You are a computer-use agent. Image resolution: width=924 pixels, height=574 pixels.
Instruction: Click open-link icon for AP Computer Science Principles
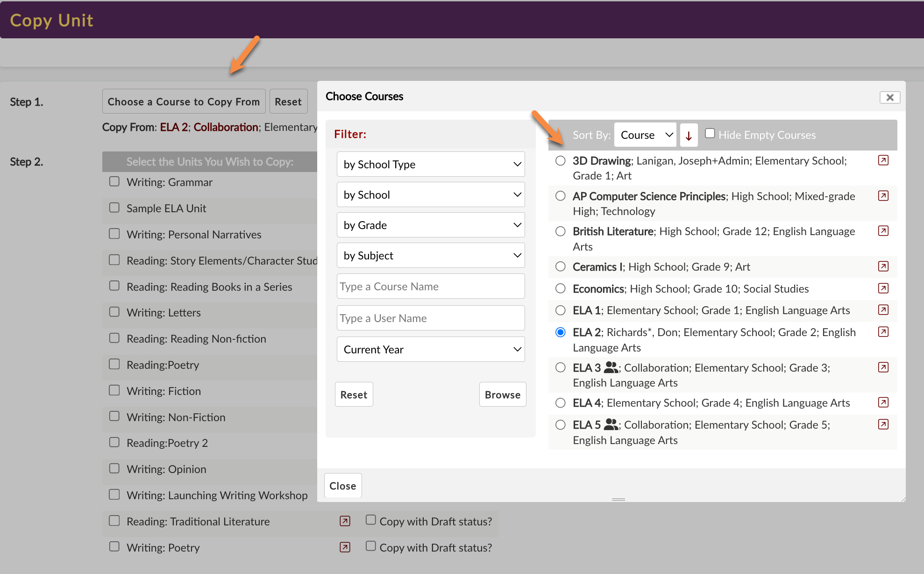point(883,196)
